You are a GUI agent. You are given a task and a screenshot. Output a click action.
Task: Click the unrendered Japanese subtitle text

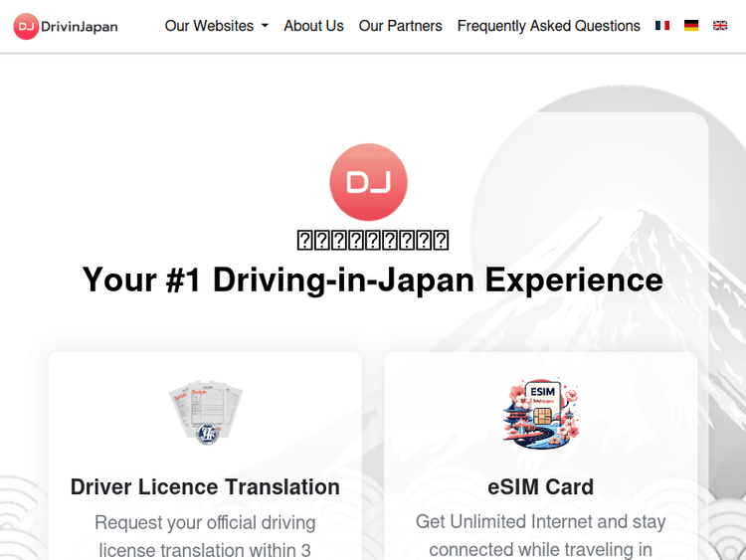coord(373,240)
